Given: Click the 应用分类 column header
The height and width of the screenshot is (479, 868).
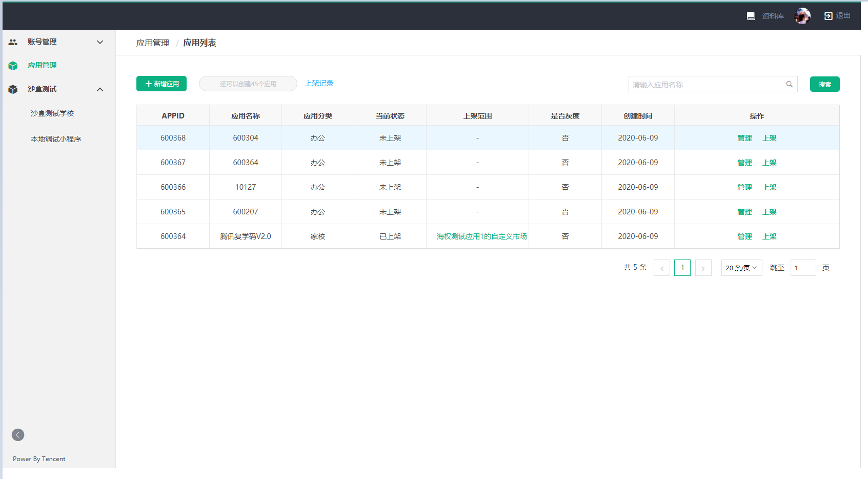Looking at the screenshot, I should click(318, 116).
